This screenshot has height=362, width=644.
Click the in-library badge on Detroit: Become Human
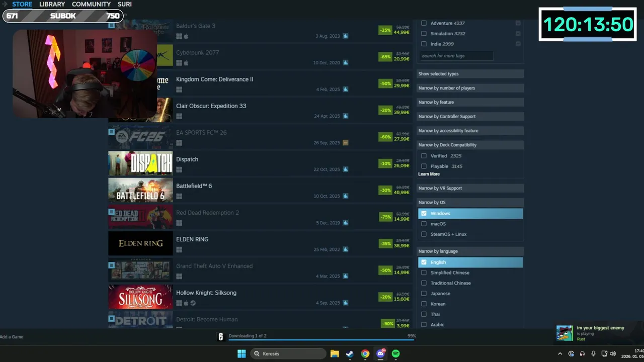coord(112,318)
